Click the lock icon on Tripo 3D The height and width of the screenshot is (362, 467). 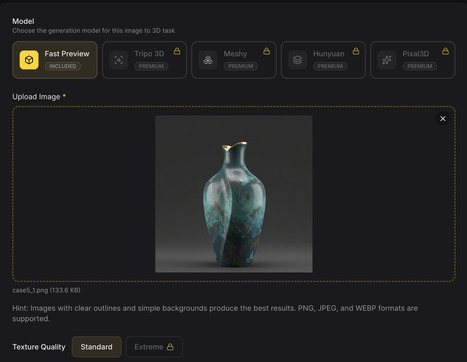[x=177, y=51]
